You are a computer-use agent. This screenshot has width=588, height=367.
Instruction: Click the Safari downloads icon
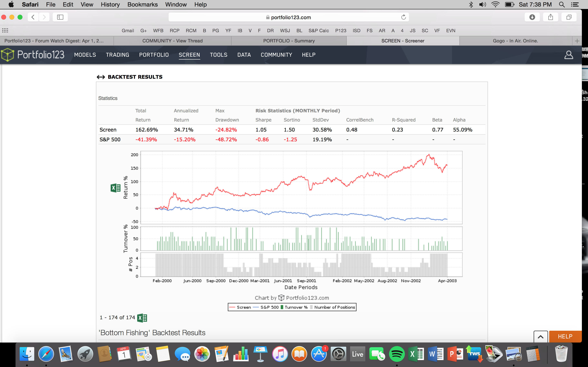[x=532, y=17]
